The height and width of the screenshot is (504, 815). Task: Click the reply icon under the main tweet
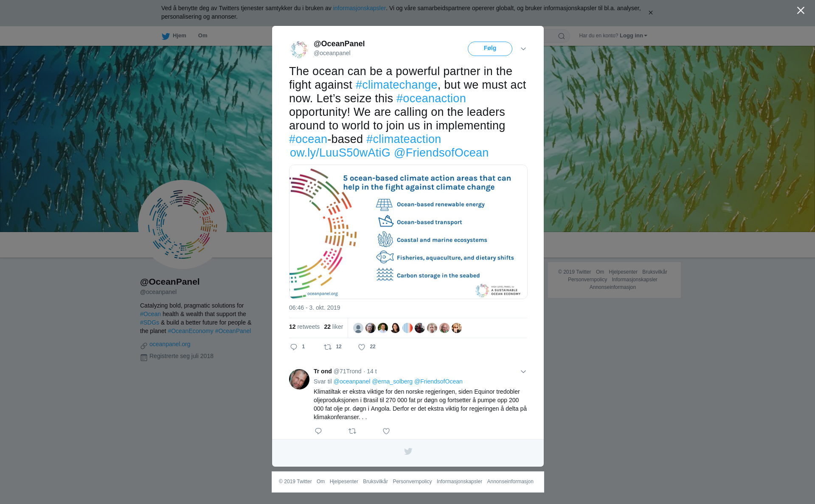click(x=294, y=347)
